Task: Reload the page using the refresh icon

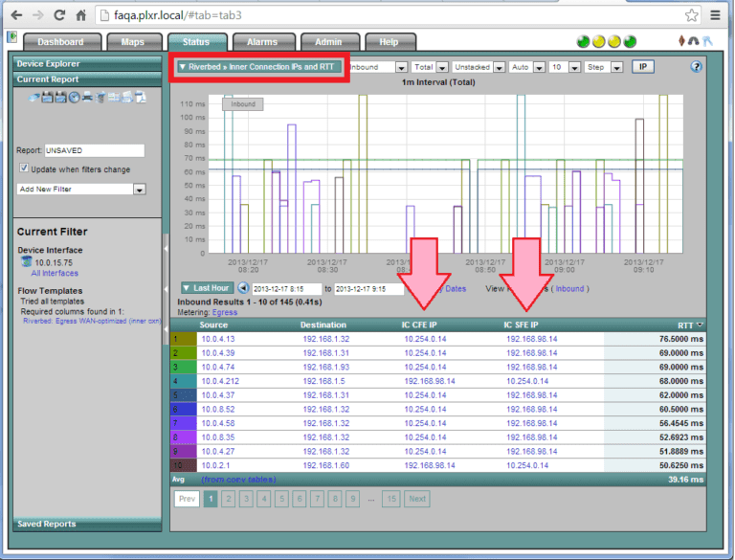Action: [59, 16]
